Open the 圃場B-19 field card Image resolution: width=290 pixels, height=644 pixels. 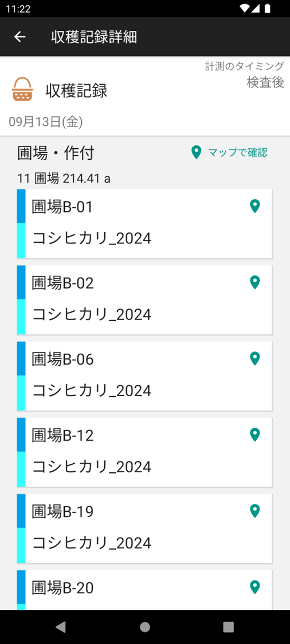point(144,528)
